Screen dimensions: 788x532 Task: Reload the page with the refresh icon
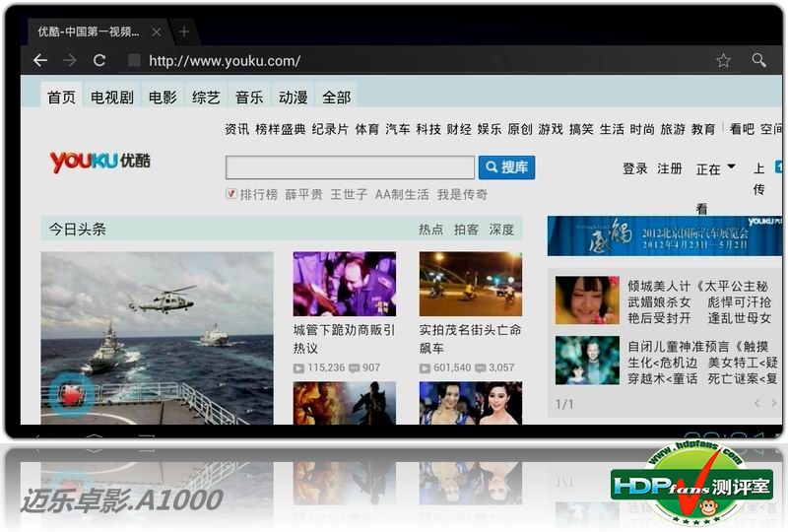[x=99, y=61]
